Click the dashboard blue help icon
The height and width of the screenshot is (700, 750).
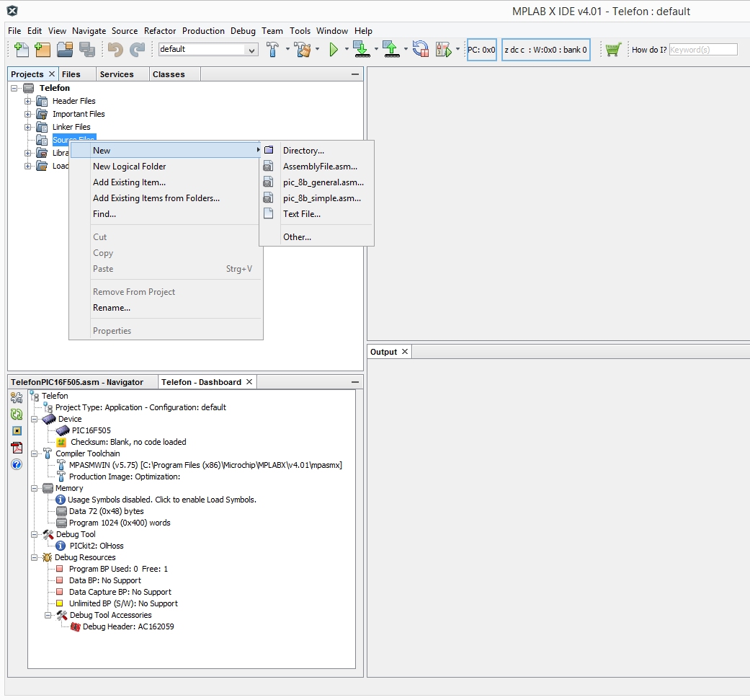coord(17,464)
